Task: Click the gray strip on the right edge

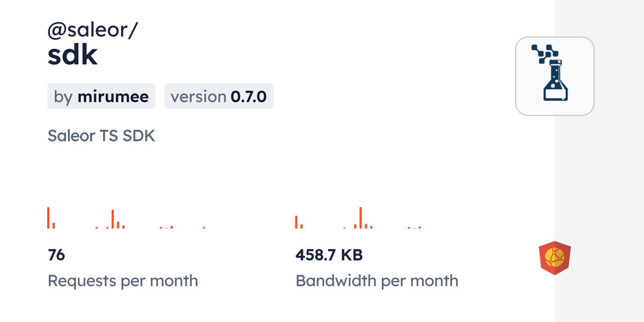Action: point(599,161)
